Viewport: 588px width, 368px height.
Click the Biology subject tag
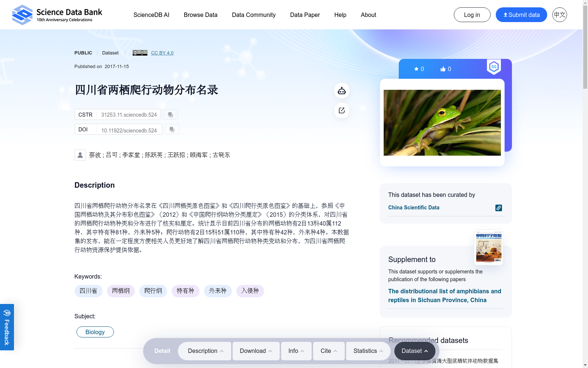pyautogui.click(x=95, y=332)
